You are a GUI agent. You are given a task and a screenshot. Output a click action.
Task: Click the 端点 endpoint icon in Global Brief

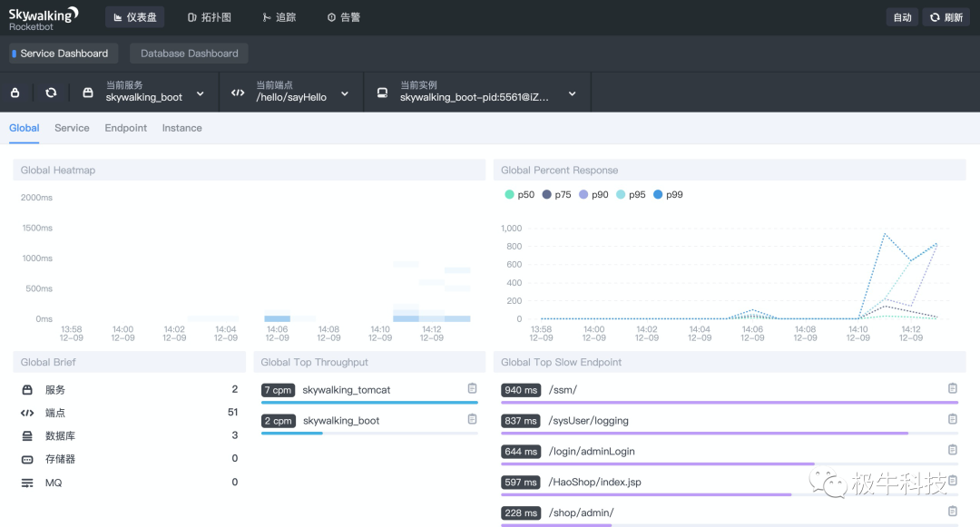pos(27,413)
